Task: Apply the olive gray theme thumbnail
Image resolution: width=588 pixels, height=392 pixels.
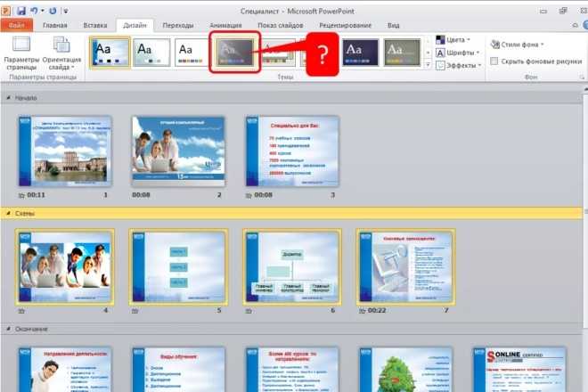Action: [402, 53]
